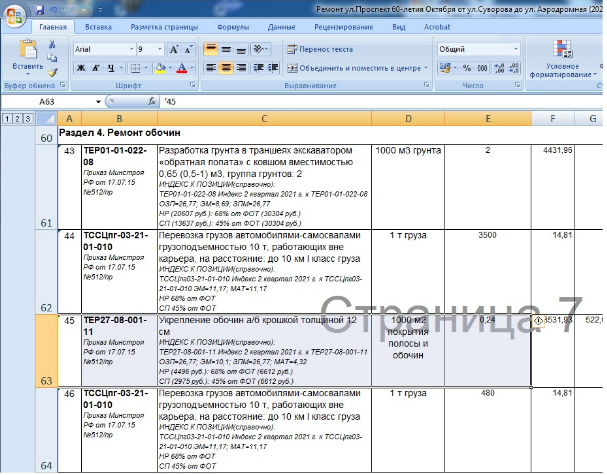Center text horizontally
607x475 pixels.
point(226,68)
